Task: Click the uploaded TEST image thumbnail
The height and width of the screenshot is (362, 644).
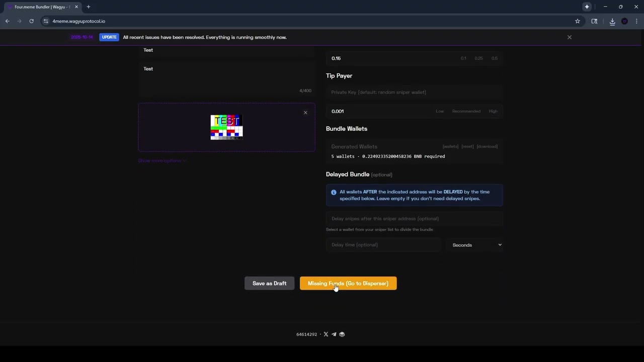Action: 226,127
